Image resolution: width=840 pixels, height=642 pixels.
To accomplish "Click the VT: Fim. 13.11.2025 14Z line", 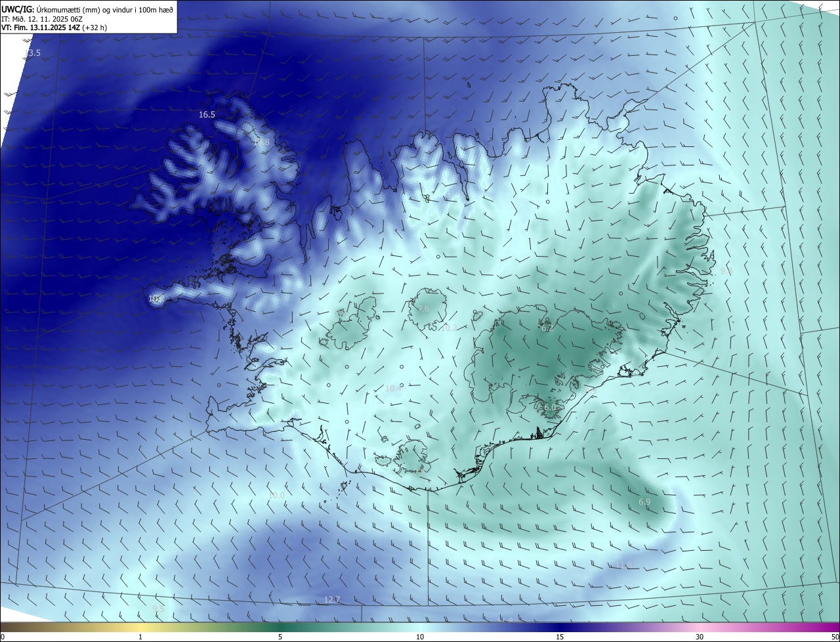I will [x=53, y=28].
